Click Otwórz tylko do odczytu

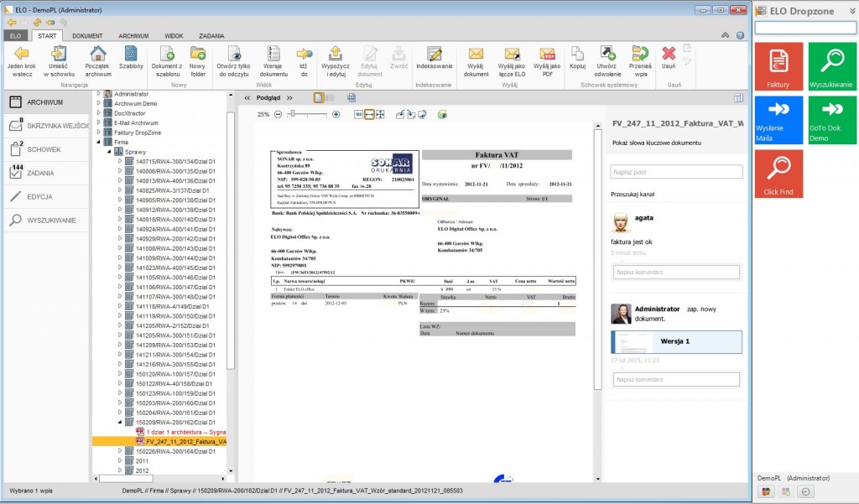coord(234,61)
